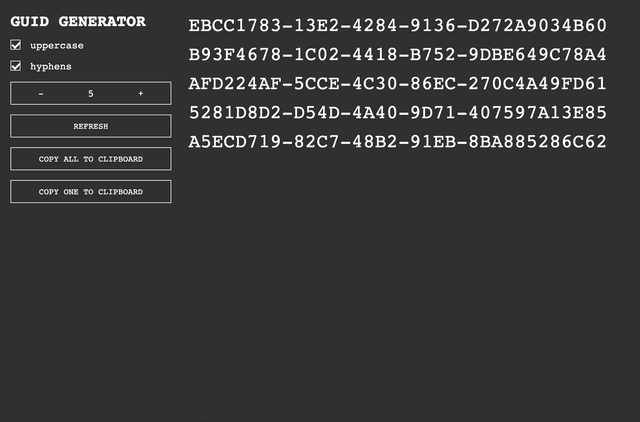Screen dimensions: 640x422
Task: Click COPY ALL TO CLIPBOARD
Action: [x=91, y=159]
